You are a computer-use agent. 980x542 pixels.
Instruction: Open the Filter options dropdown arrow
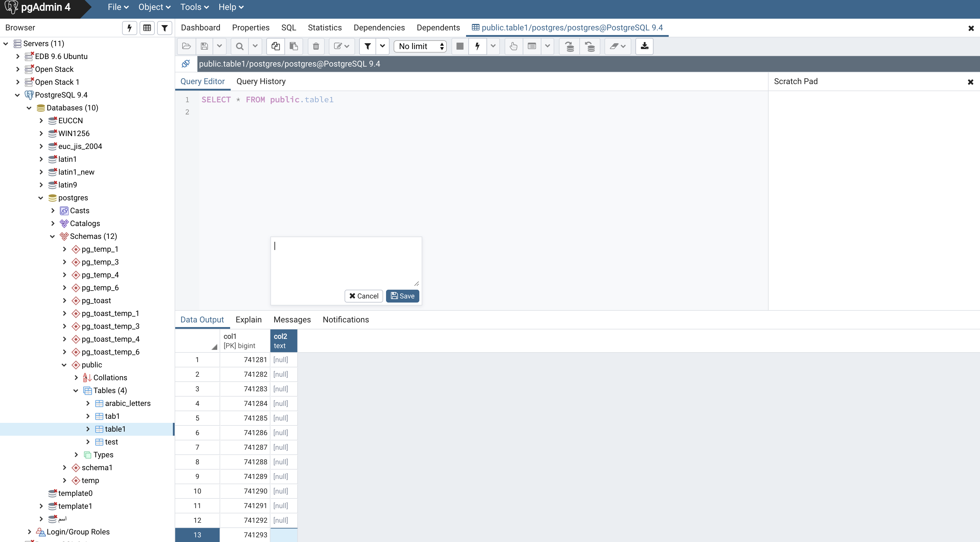tap(382, 46)
